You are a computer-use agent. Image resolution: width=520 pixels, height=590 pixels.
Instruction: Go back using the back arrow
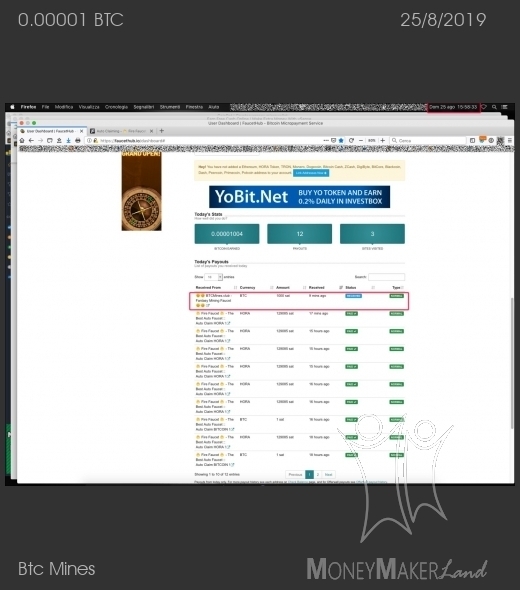31,140
